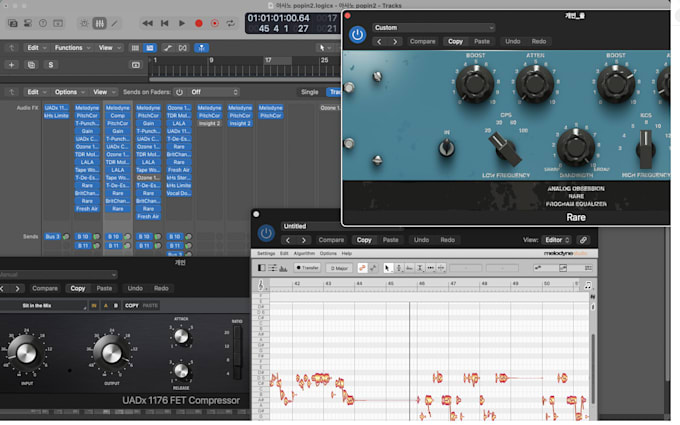
Task: Open Melodyne Help menu
Action: click(347, 253)
